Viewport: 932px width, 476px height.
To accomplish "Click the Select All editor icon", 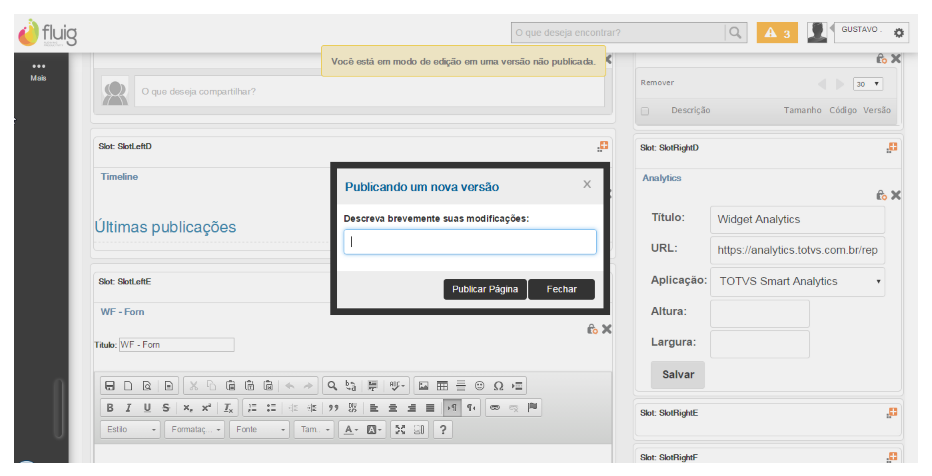I will [373, 386].
